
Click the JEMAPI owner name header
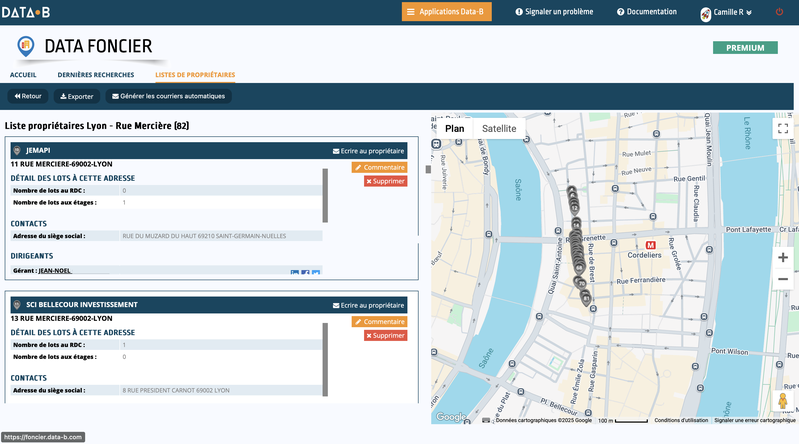38,150
